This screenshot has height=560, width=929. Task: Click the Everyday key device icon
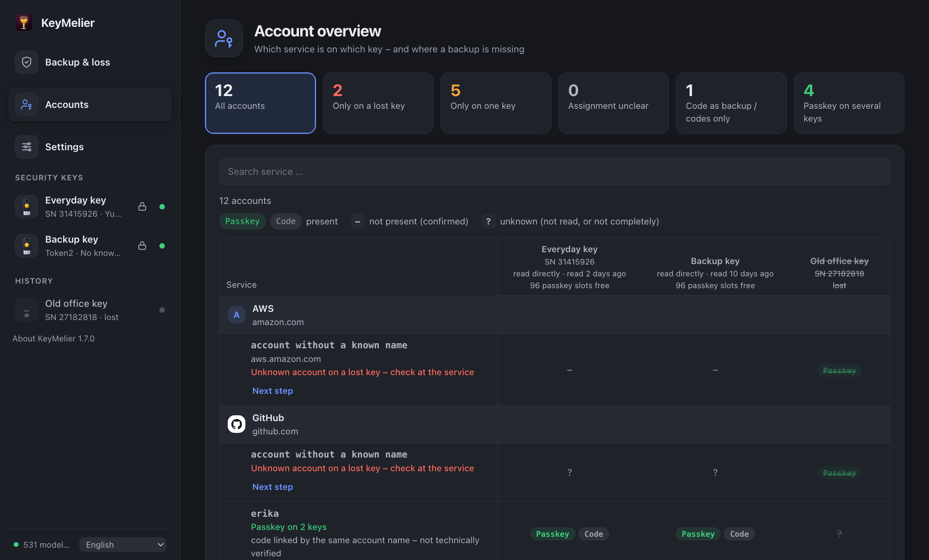pos(27,207)
